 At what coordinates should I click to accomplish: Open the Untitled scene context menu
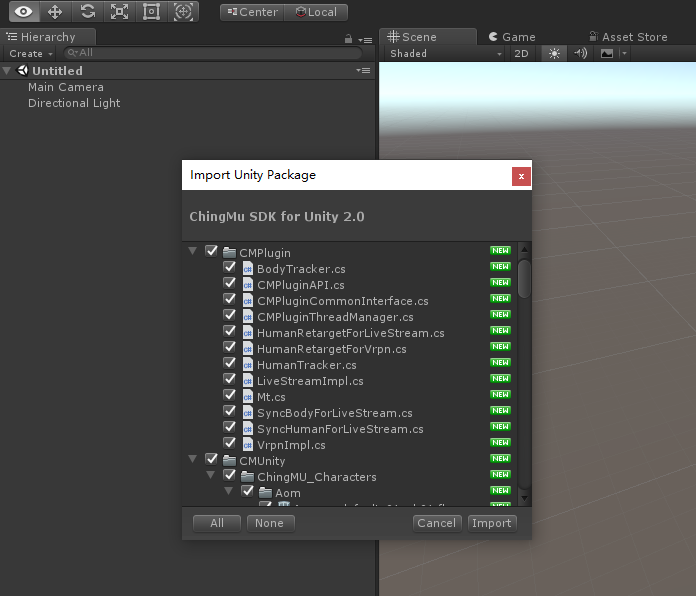[363, 71]
